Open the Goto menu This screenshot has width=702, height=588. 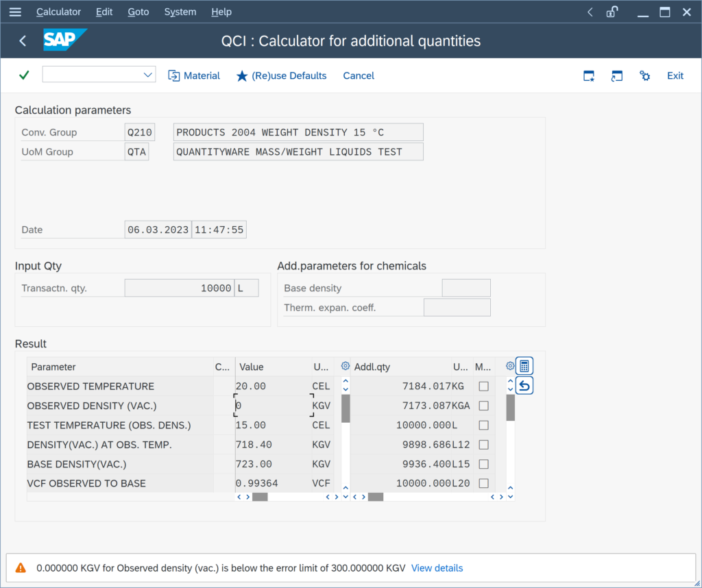(138, 12)
